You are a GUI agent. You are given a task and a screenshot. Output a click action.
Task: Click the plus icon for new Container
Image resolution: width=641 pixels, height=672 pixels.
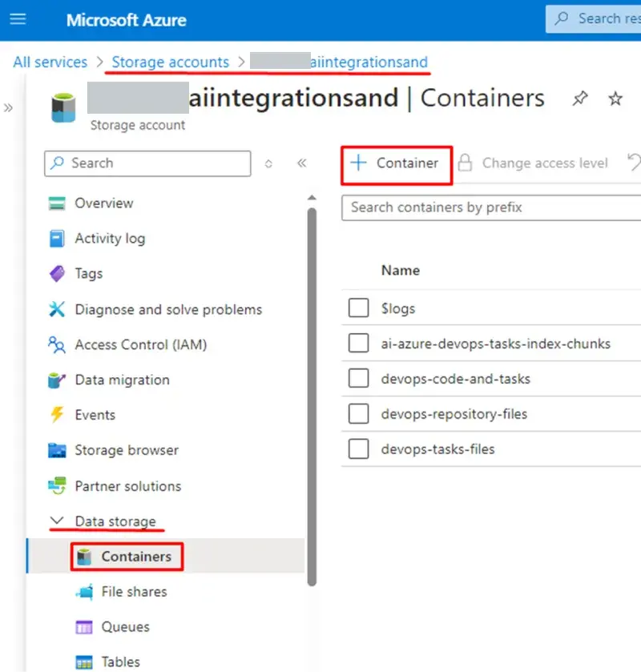click(x=358, y=163)
